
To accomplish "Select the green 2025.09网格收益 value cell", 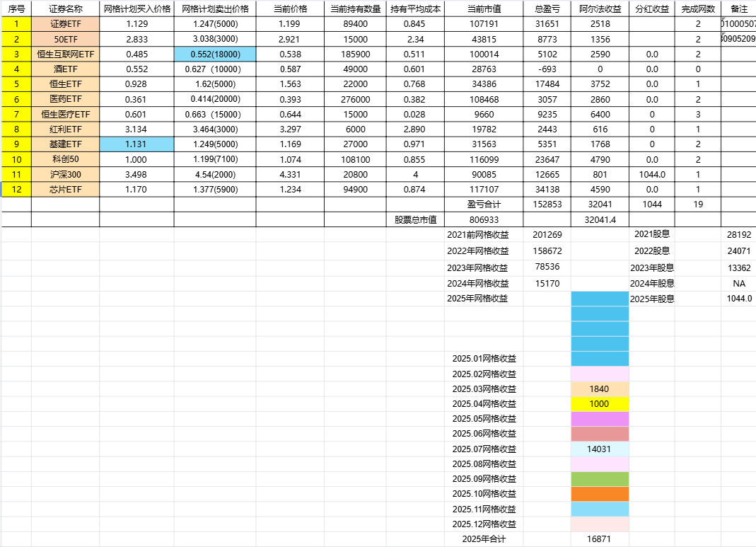I will pyautogui.click(x=599, y=479).
